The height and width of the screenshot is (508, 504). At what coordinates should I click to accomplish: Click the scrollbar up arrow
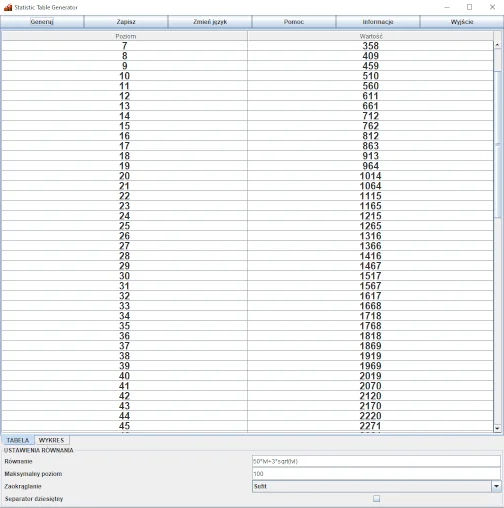click(497, 45)
